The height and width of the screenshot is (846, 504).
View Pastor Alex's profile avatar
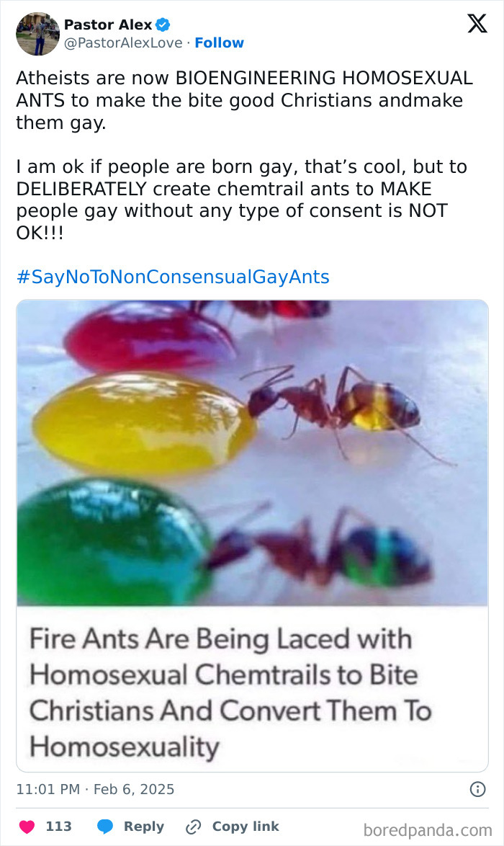(x=37, y=33)
